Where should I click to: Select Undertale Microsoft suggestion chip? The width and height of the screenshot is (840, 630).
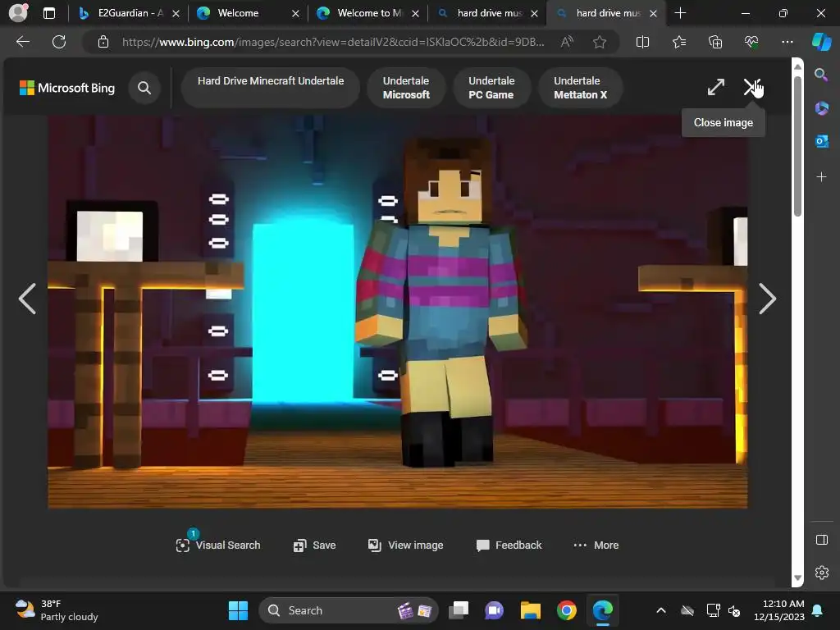coord(406,87)
